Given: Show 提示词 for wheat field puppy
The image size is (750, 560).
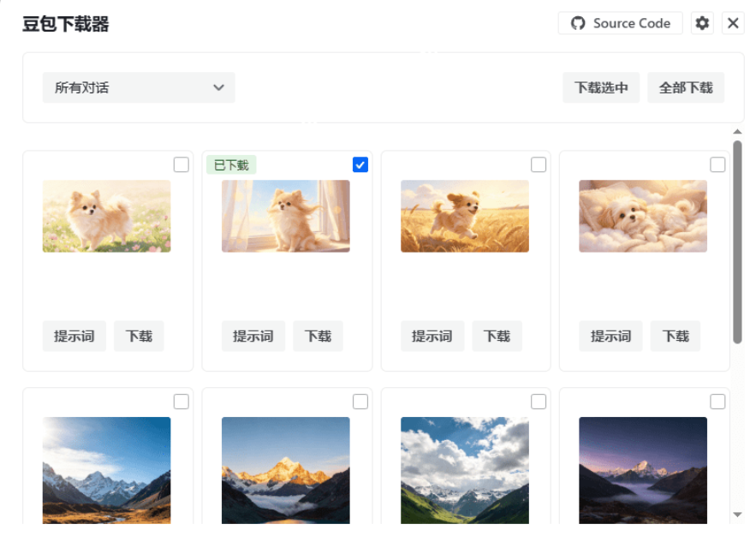Looking at the screenshot, I should coord(432,337).
